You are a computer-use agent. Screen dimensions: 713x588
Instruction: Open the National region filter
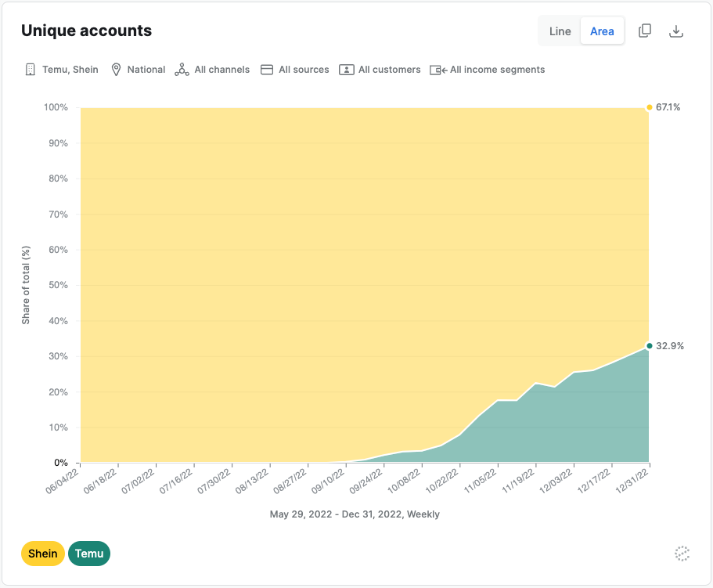click(146, 70)
